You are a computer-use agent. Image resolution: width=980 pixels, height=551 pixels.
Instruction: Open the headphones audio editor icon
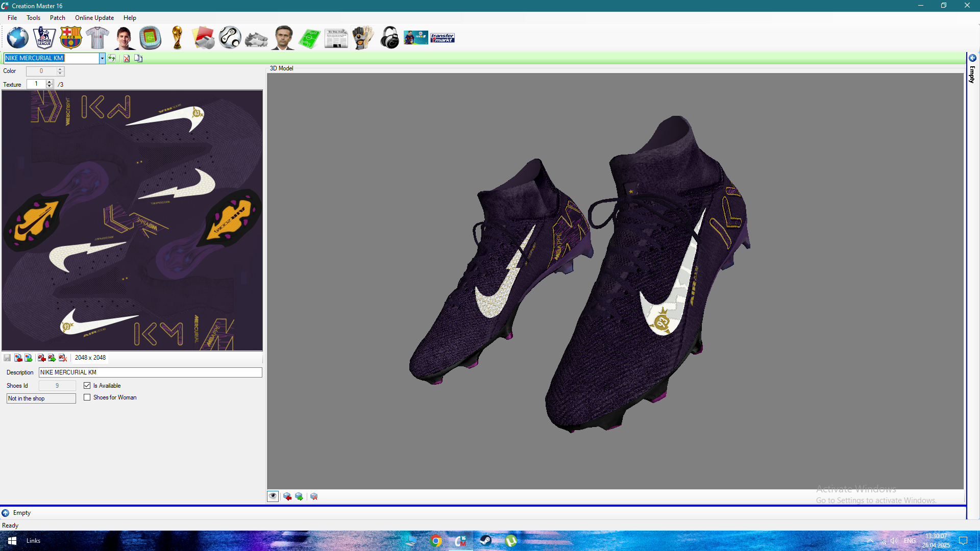point(389,38)
